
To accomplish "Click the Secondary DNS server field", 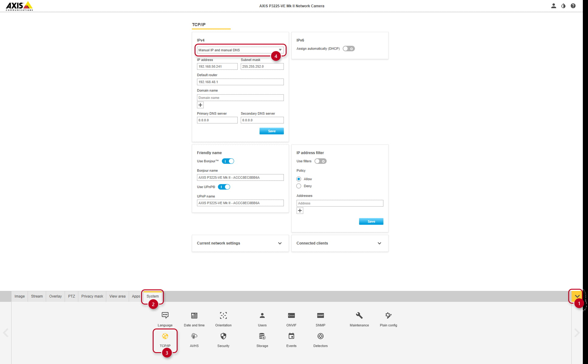I will point(262,120).
